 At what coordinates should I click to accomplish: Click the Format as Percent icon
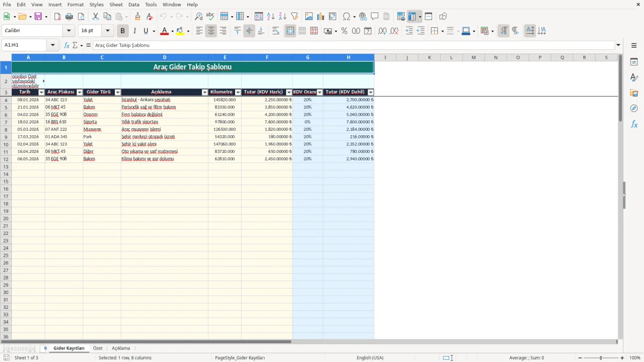tap(344, 31)
